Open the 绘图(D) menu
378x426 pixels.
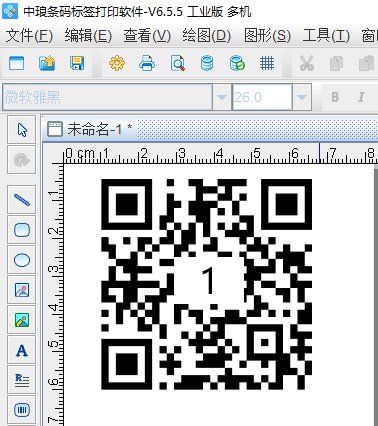[206, 36]
